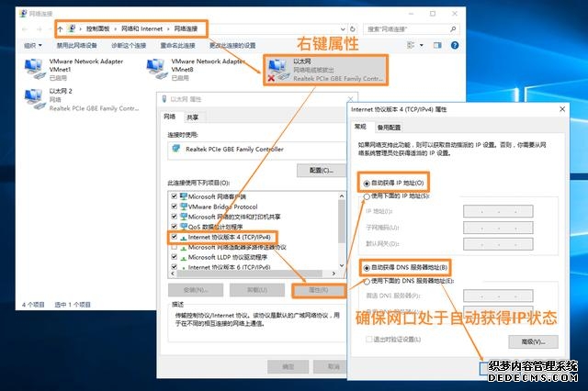Click the search magnifier icon

453,28
